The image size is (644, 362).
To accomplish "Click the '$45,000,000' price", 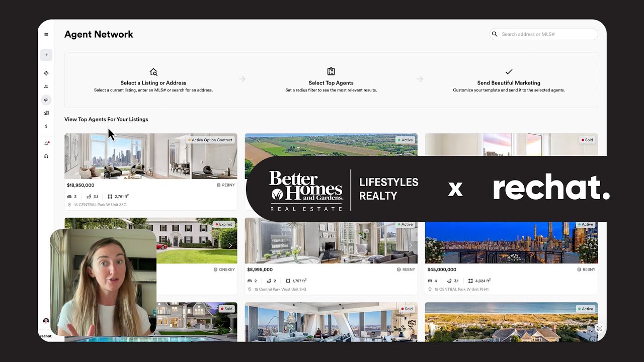I will (x=441, y=269).
